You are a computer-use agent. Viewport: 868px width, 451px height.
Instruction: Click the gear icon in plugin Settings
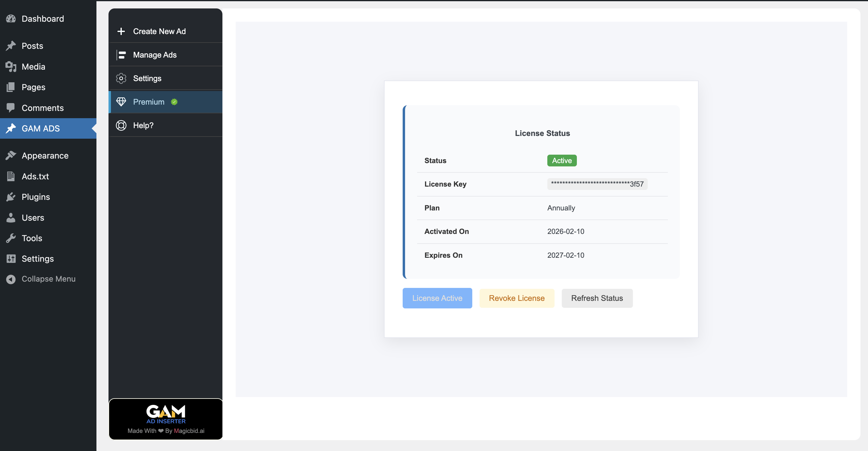pos(121,79)
